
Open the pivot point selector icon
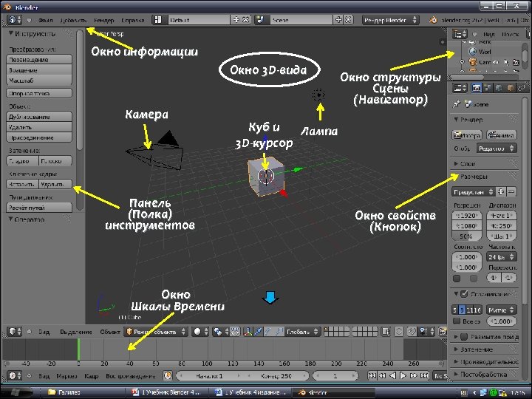click(x=219, y=332)
